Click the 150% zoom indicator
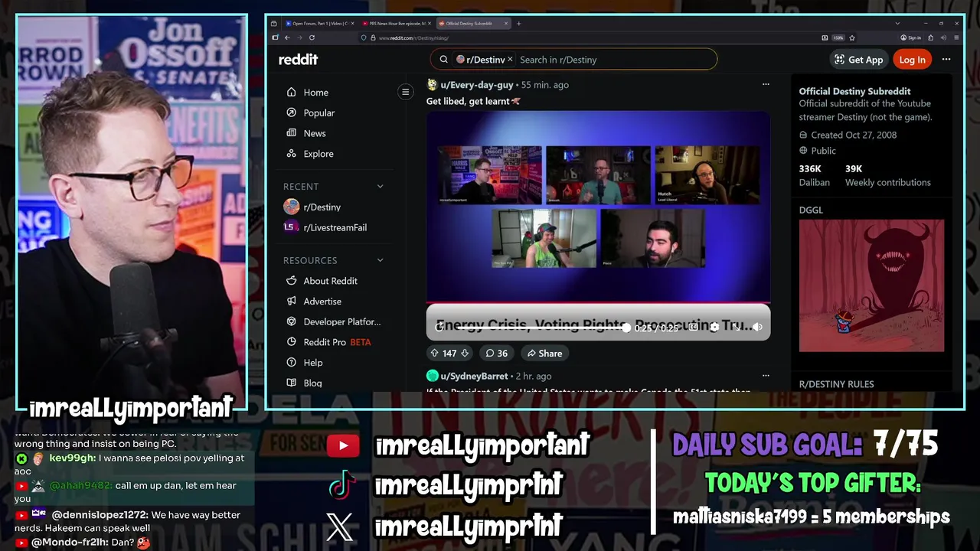Viewport: 980px width, 551px height. (838, 37)
